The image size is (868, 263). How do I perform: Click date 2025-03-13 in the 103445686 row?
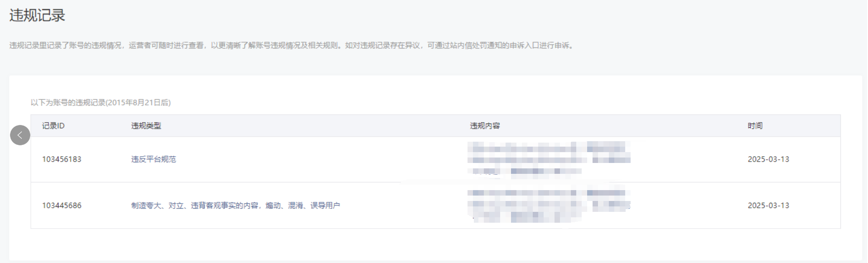click(x=768, y=206)
